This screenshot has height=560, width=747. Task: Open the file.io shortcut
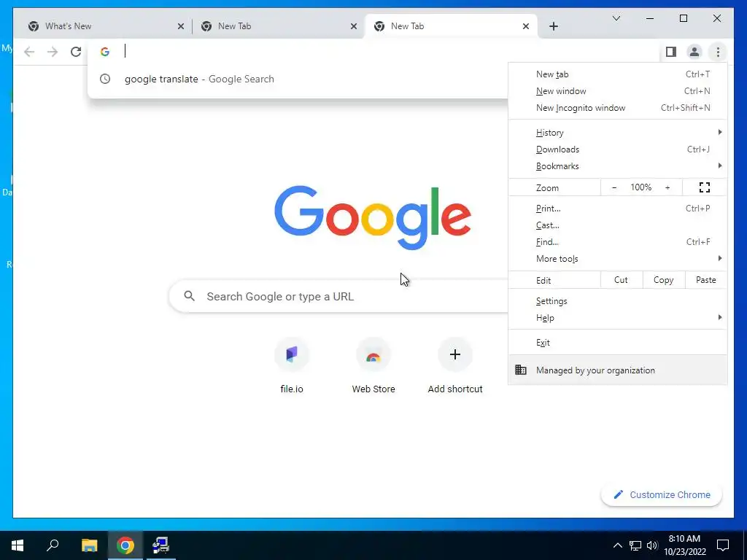[292, 366]
